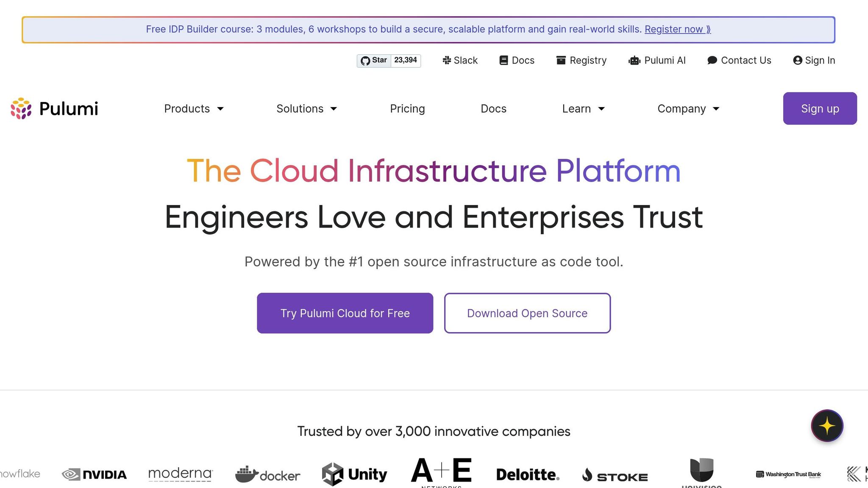Click 'The Cloud Infrastructure Platform' heading
This screenshot has height=488, width=868.
(x=434, y=171)
